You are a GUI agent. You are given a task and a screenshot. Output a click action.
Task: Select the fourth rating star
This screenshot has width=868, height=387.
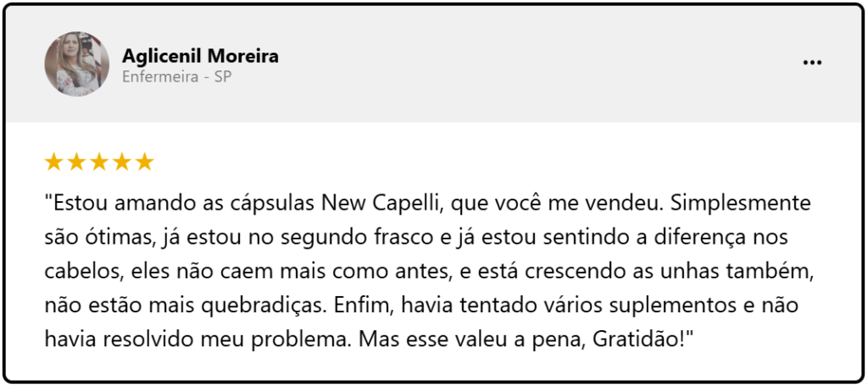pos(122,161)
